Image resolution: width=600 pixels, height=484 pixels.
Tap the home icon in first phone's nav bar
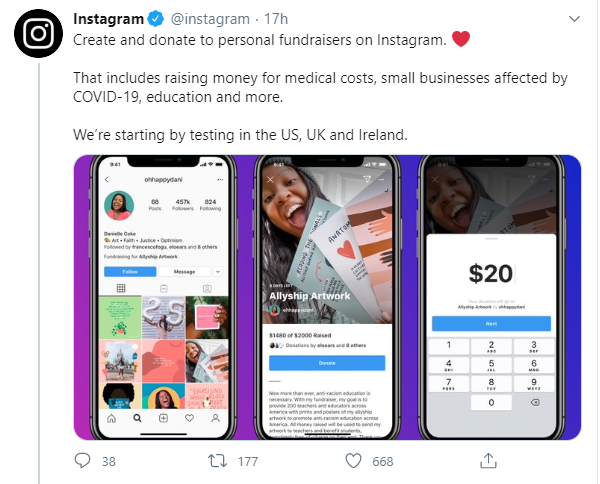tap(111, 418)
